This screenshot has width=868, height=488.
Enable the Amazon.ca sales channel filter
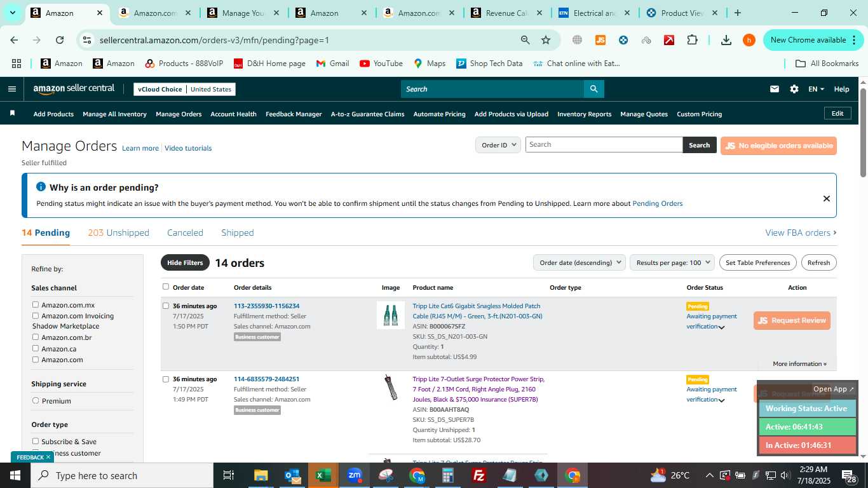tap(36, 348)
